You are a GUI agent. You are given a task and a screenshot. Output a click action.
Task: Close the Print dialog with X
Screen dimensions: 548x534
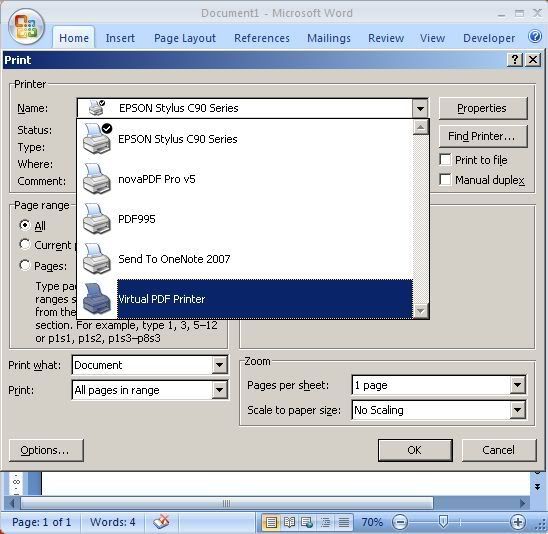533,60
